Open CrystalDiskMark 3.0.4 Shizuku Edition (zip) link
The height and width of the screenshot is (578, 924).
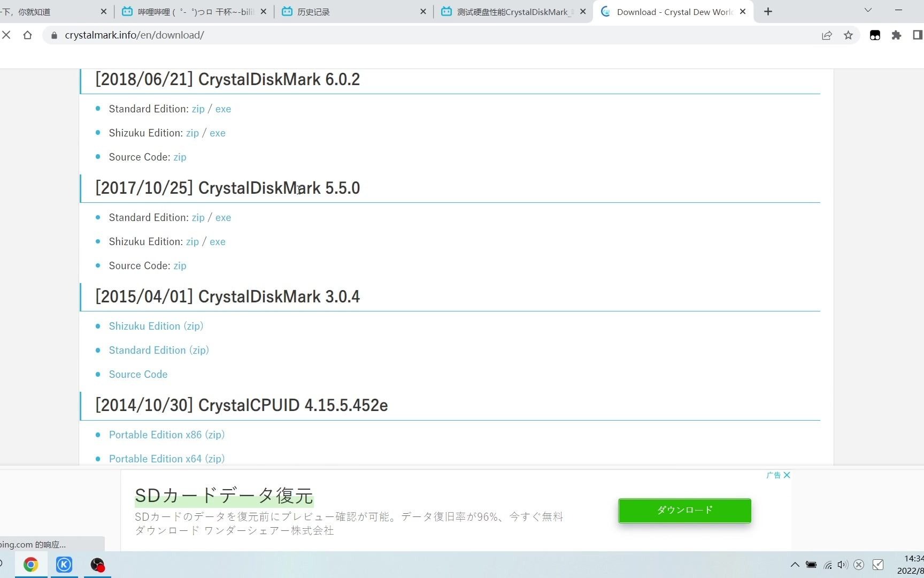click(156, 326)
